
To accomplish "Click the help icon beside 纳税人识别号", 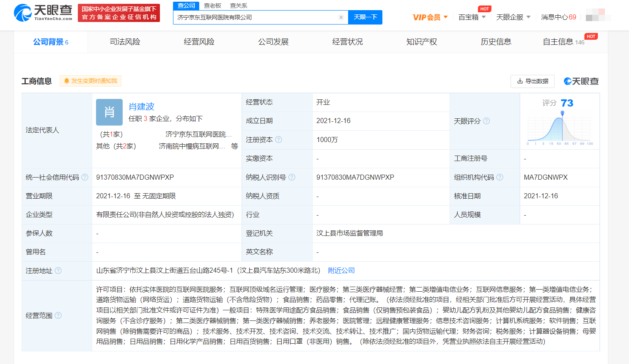I will pyautogui.click(x=292, y=177).
